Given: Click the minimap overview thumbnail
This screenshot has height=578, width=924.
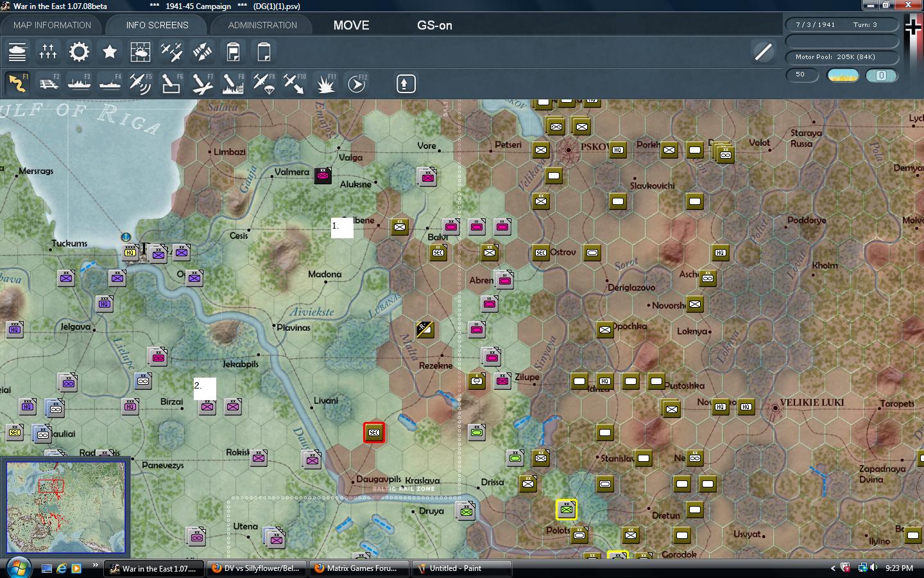Looking at the screenshot, I should point(65,507).
